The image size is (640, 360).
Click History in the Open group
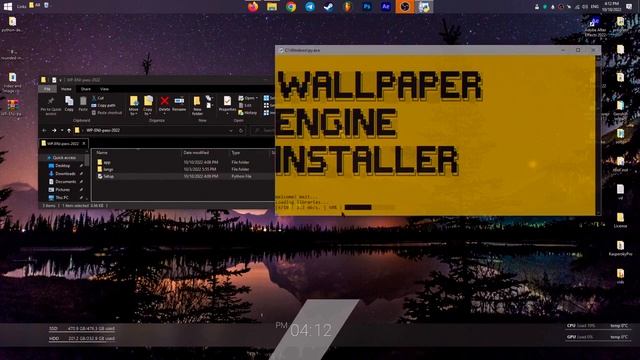click(248, 113)
